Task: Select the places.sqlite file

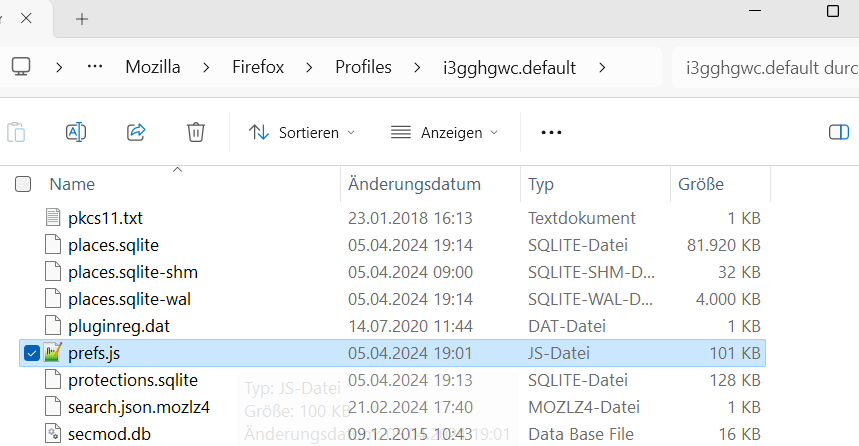Action: (x=113, y=244)
